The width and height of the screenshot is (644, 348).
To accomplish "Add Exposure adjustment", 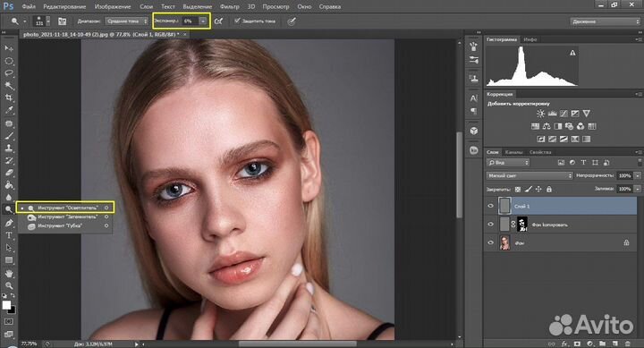I will 575,114.
